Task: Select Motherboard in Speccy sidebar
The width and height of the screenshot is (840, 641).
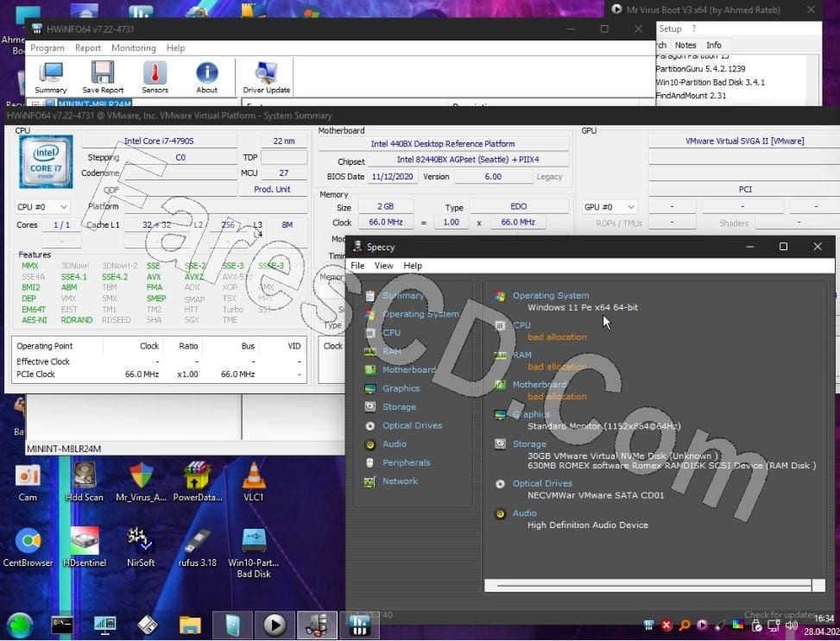Action: pyautogui.click(x=408, y=370)
